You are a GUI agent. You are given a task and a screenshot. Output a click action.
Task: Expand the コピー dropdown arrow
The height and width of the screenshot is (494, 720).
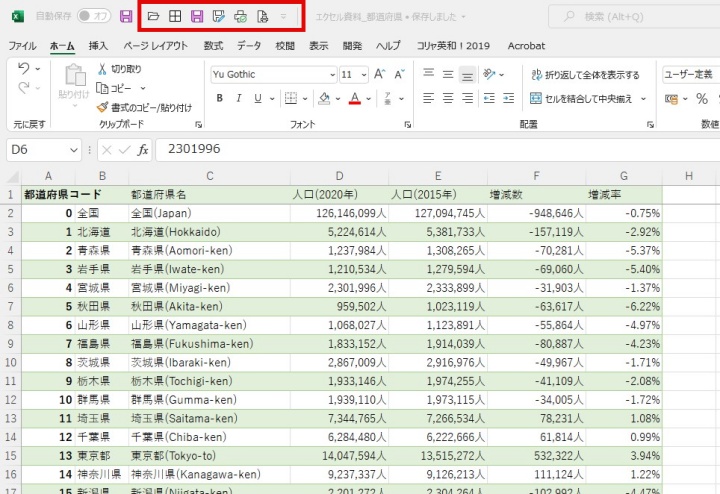pos(143,88)
